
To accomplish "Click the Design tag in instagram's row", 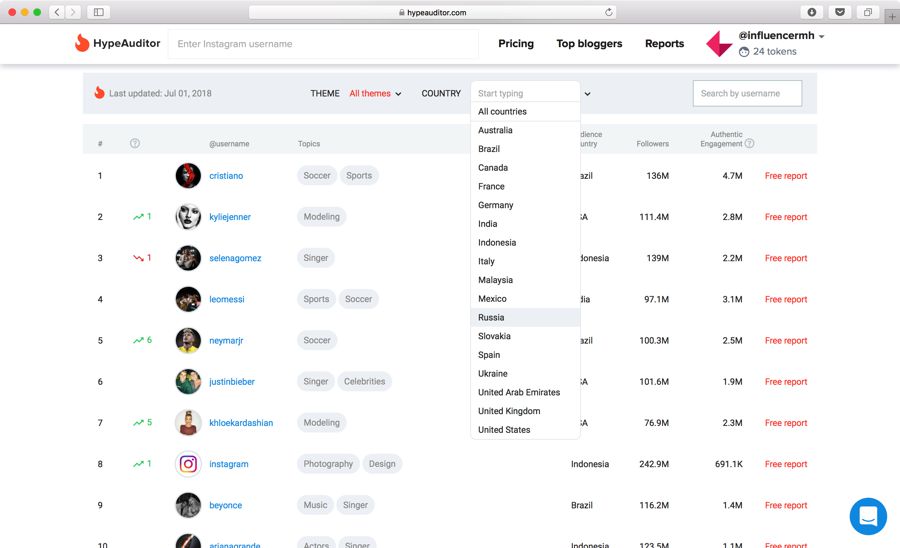I will (382, 464).
